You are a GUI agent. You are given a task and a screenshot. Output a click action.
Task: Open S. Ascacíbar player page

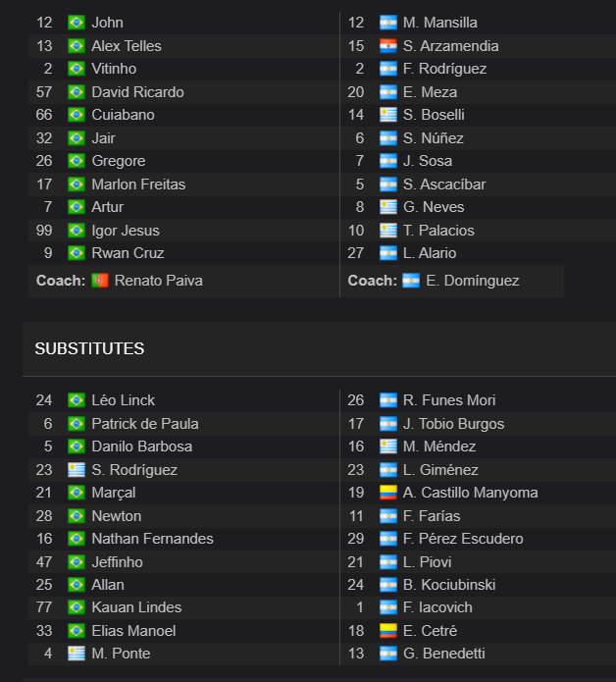(x=444, y=184)
